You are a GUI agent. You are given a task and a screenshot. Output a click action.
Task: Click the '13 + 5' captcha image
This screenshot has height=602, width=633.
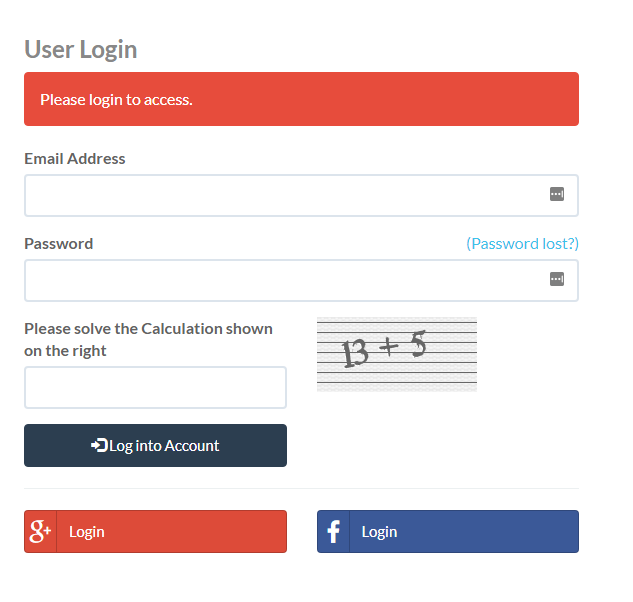396,353
